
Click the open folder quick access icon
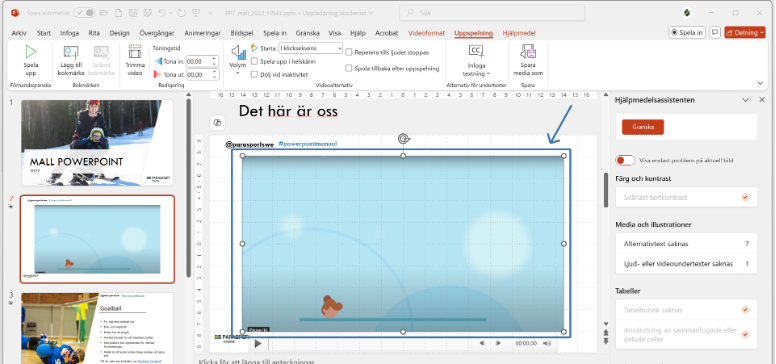pyautogui.click(x=103, y=13)
